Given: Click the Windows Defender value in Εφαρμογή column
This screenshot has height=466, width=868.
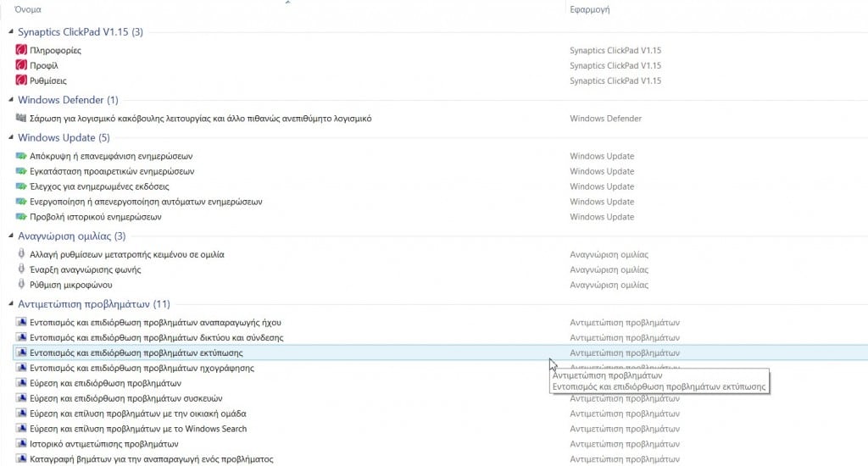Looking at the screenshot, I should click(605, 119).
